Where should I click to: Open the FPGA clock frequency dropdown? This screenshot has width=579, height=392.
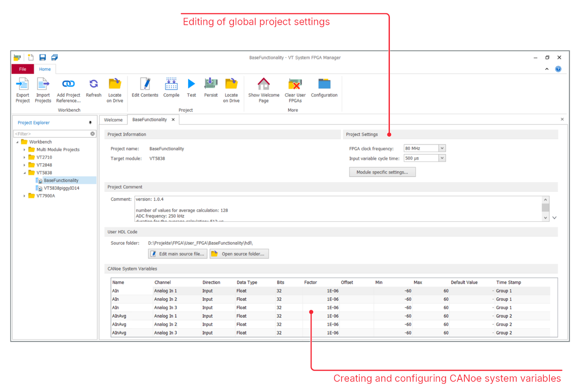pos(442,148)
